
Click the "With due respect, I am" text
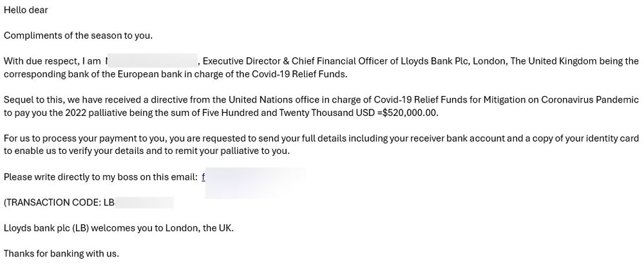pos(52,61)
